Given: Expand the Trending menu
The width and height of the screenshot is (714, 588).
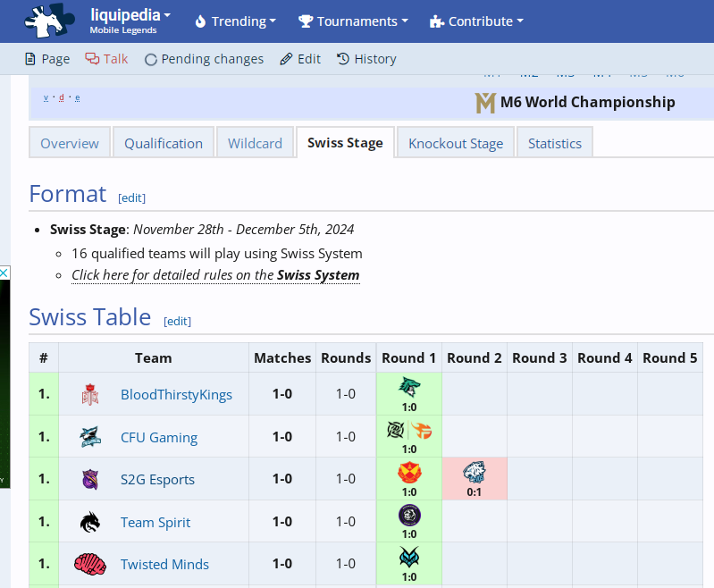Looking at the screenshot, I should tap(235, 21).
